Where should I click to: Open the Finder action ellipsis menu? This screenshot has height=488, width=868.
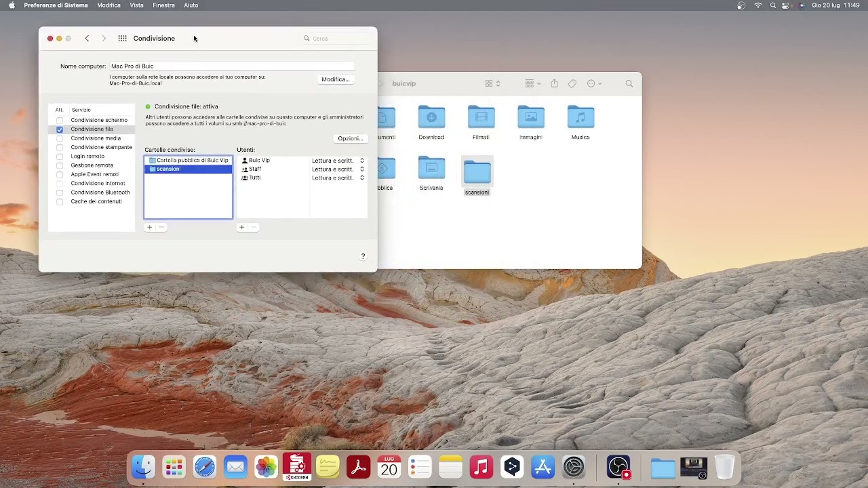[595, 83]
